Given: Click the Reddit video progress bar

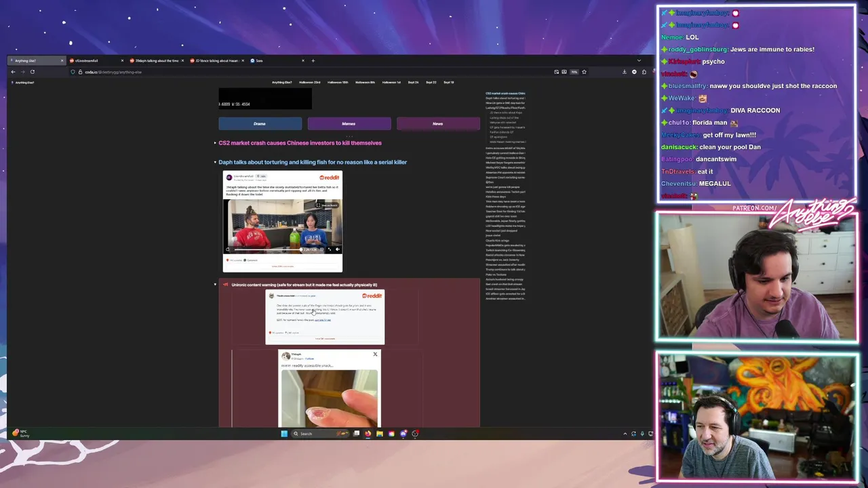Looking at the screenshot, I should 268,249.
